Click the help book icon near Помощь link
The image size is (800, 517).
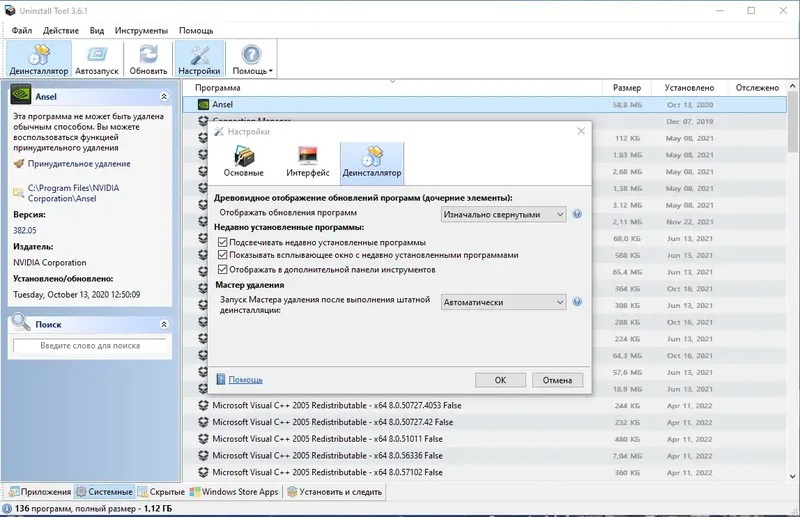pos(221,379)
